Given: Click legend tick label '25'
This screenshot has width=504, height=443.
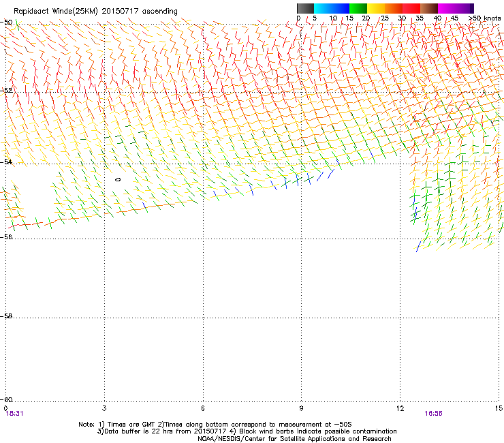Looking at the screenshot, I should click(x=384, y=18).
